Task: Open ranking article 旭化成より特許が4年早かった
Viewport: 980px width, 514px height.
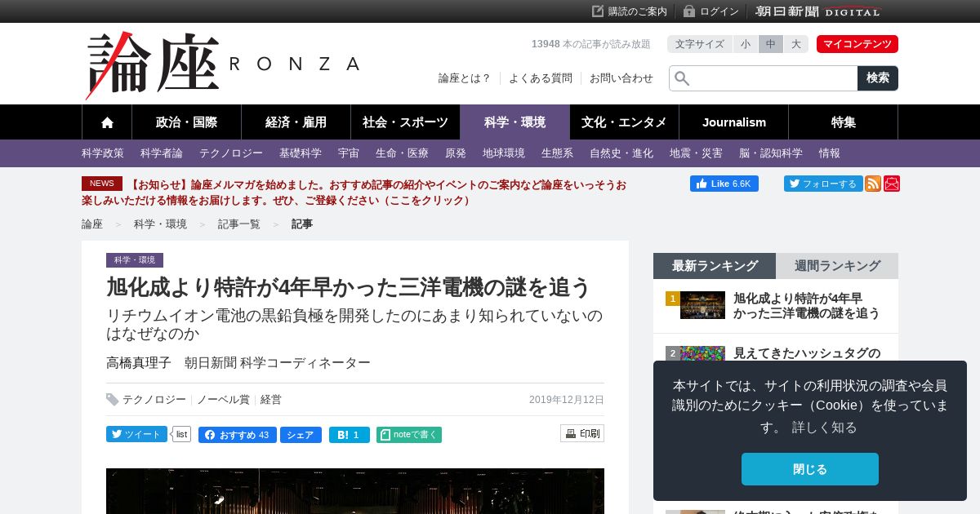Action: pyautogui.click(x=807, y=306)
